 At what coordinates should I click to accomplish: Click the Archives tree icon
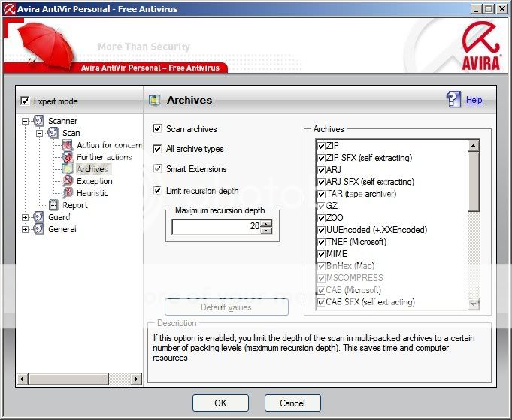pyautogui.click(x=68, y=169)
